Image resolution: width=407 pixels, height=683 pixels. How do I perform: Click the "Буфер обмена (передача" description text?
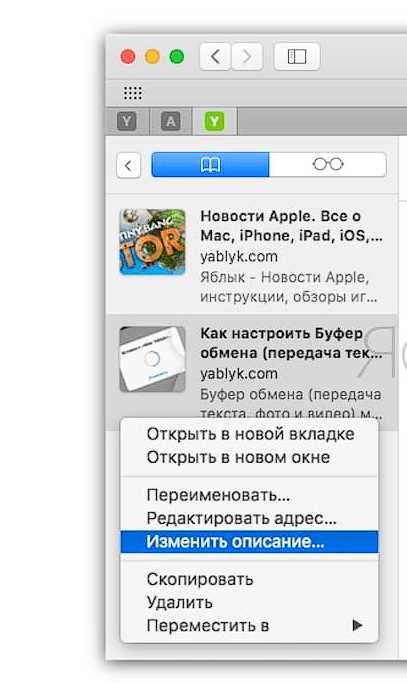pyautogui.click(x=291, y=403)
